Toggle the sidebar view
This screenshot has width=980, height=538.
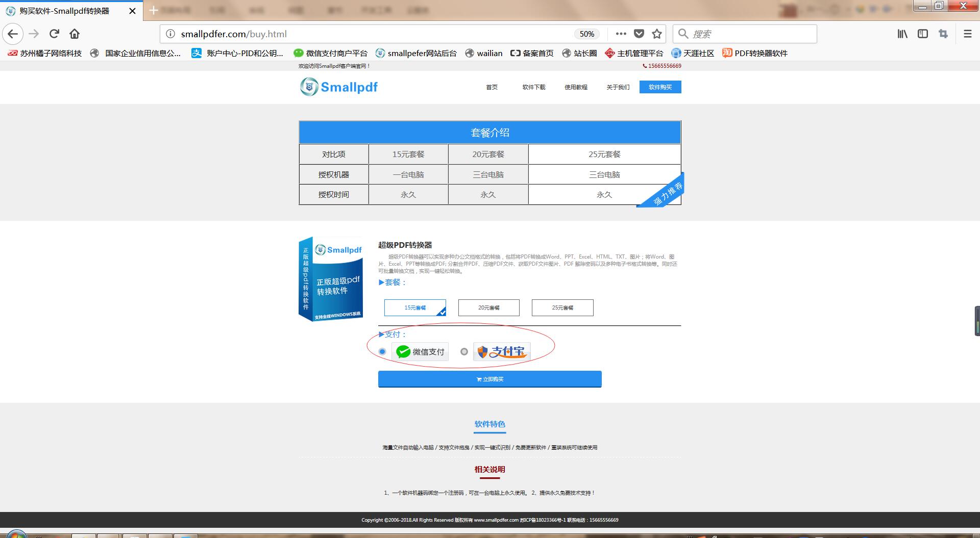(922, 34)
